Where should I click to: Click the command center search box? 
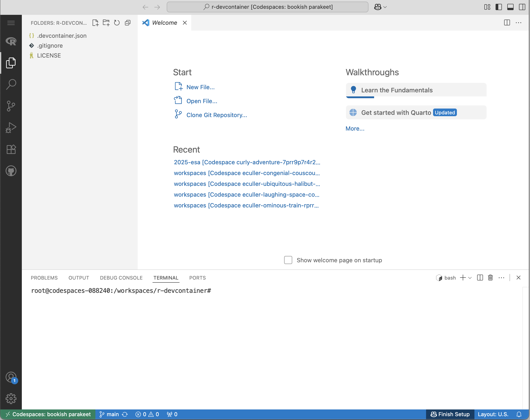[x=267, y=7]
